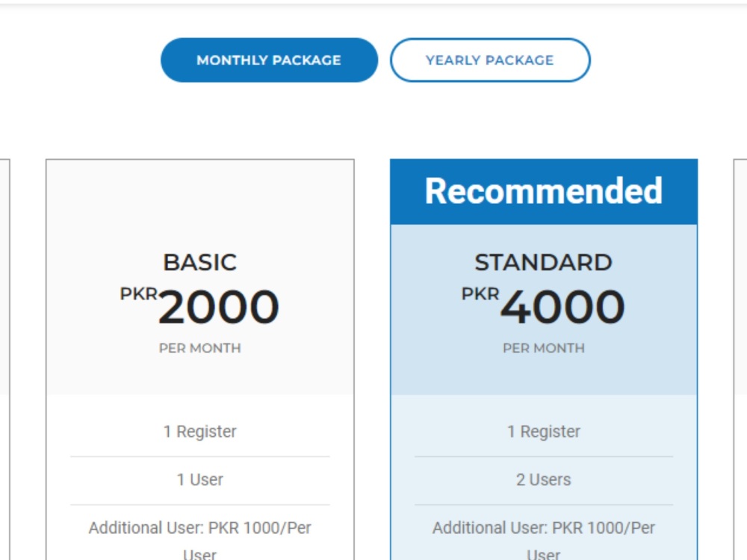
Task: Click PER MONTH under Standard price
Action: click(x=544, y=348)
